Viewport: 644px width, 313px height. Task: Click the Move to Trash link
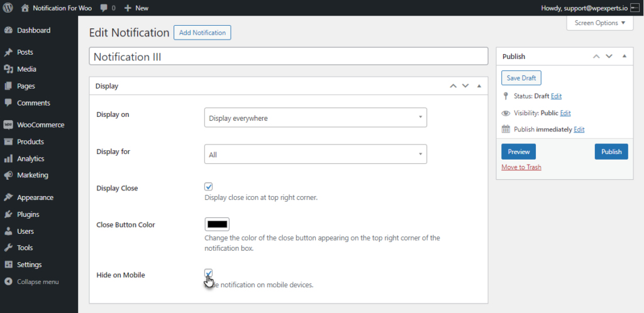click(x=521, y=167)
